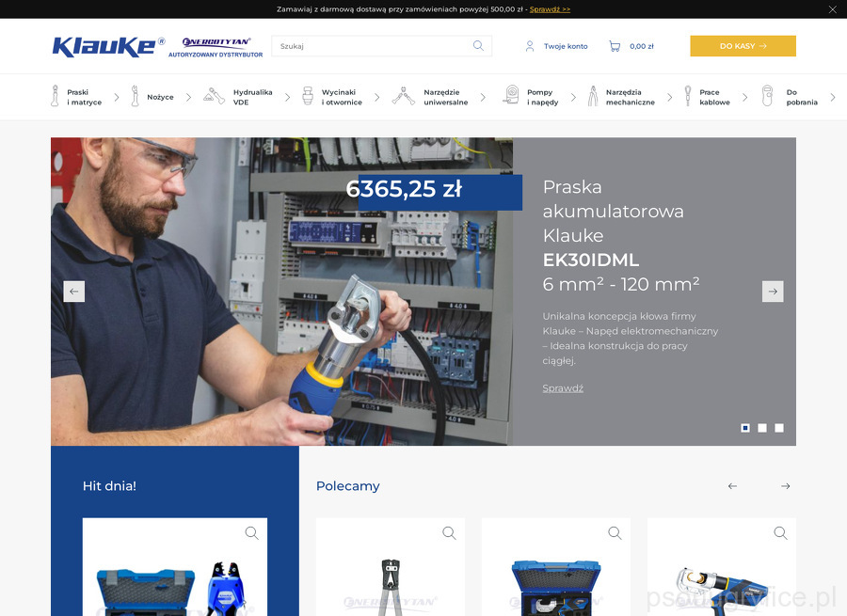
Task: Click the Narzędzia mechaniczne icon
Action: pos(593,96)
